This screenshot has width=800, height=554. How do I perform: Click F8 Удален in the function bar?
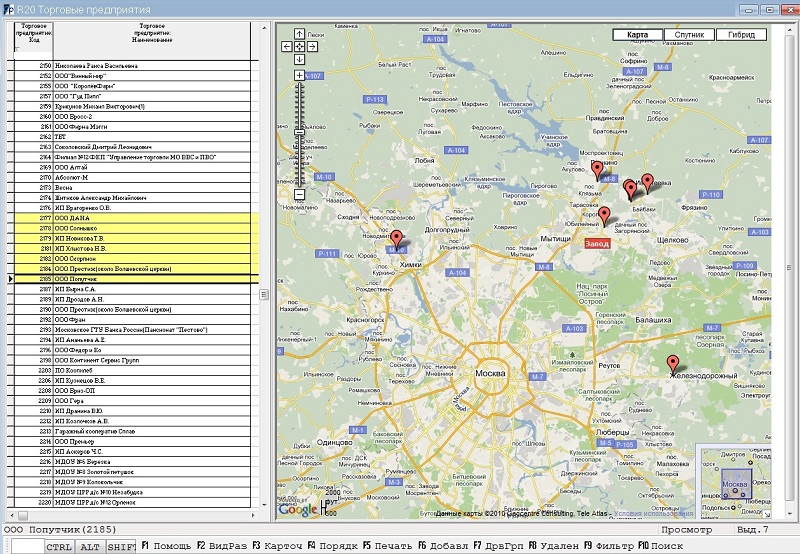click(554, 546)
